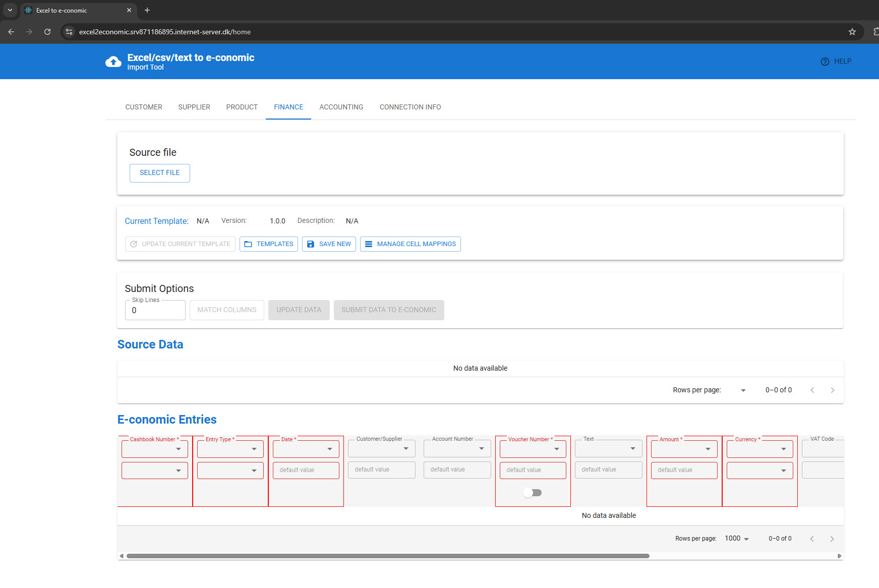Open Customer/Supplier column dropdown
This screenshot has height=588, width=879.
[382, 448]
